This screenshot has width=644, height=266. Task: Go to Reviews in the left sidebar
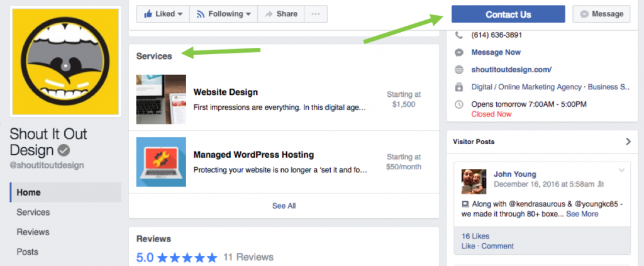[x=33, y=232]
